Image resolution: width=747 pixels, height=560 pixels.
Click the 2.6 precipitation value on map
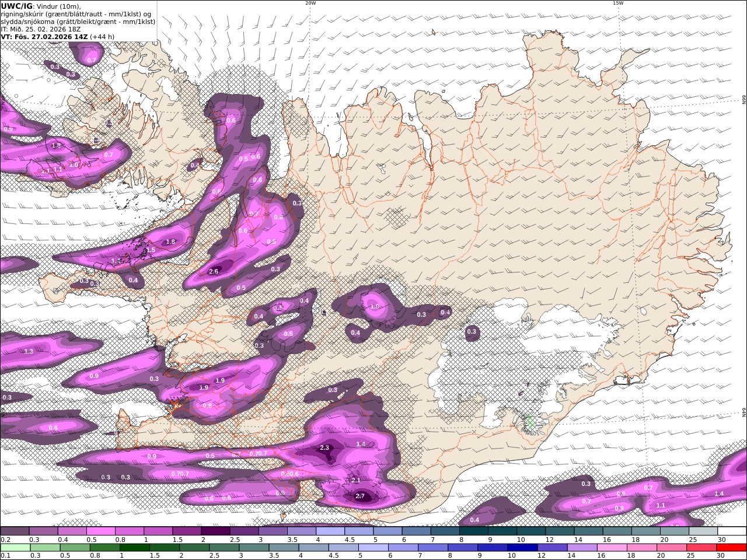[214, 271]
